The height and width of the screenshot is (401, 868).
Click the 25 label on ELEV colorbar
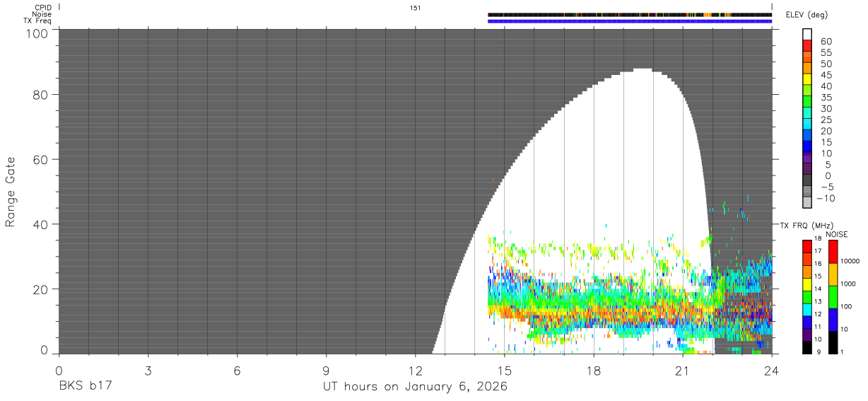826,120
